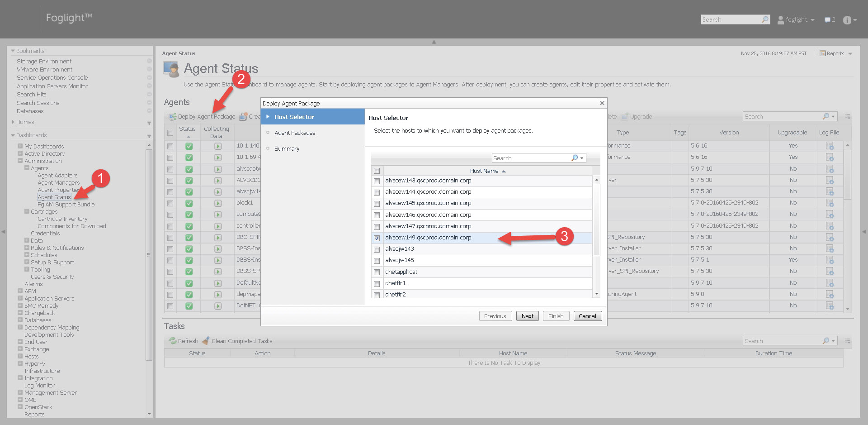Check the block1 agent row checkbox
Screen dimensions: 868x425
coord(170,203)
